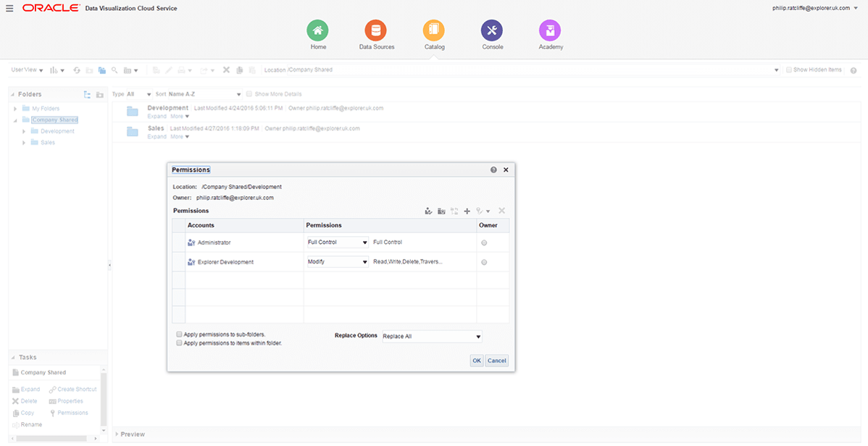Open the Console page icon

click(x=491, y=31)
